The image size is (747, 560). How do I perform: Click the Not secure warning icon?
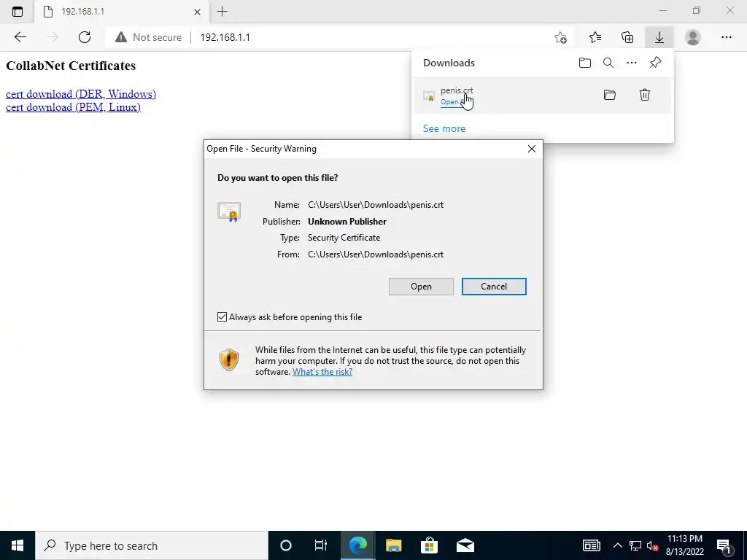point(121,37)
